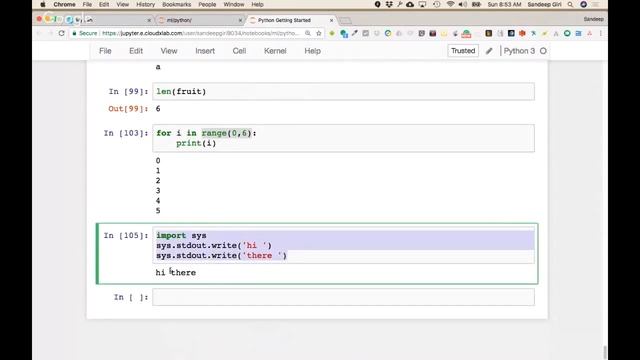This screenshot has width=640, height=360.
Task: Open macOS Bookmarks menu
Action: (176, 4)
